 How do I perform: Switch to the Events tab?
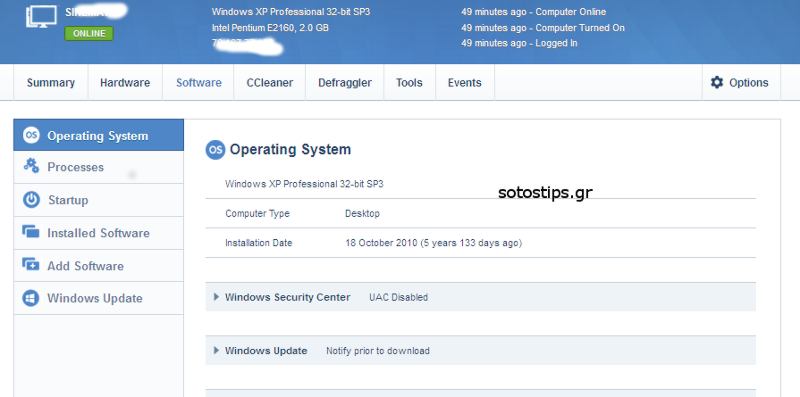click(x=464, y=83)
